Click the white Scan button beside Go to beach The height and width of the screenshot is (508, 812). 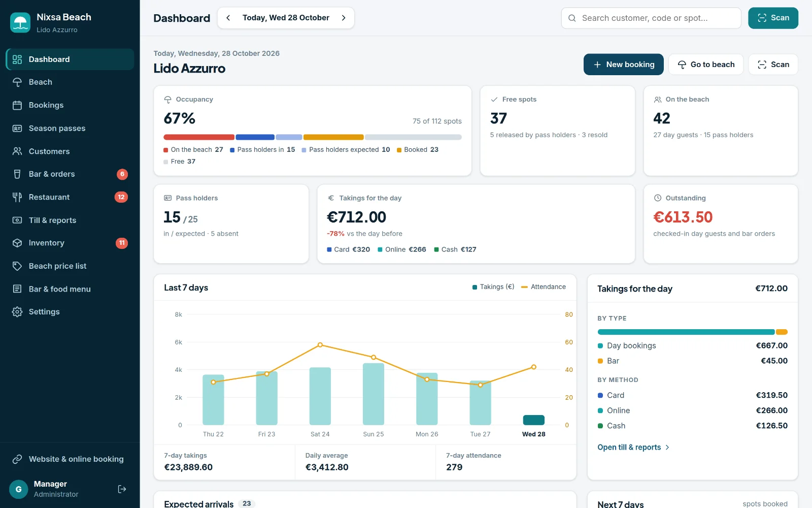click(773, 65)
